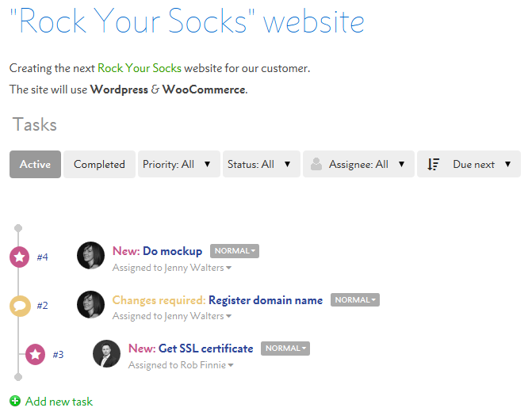Open the Do mockup task
Image resolution: width=532 pixels, height=419 pixels.
point(172,251)
